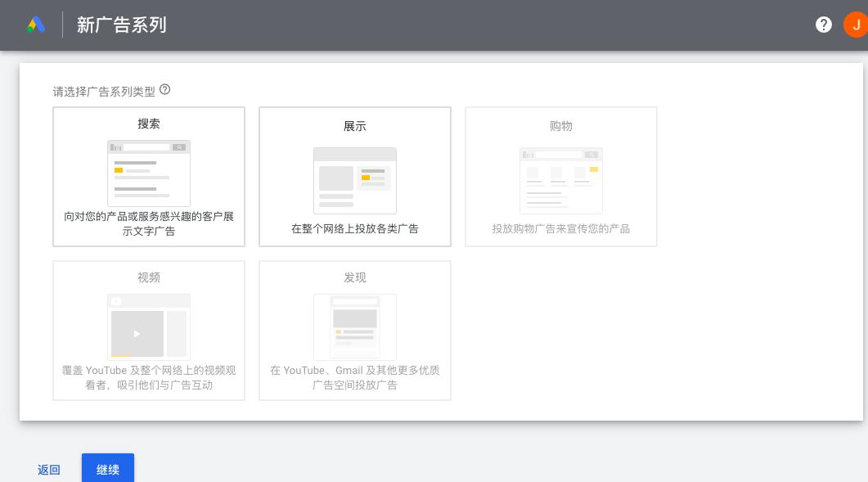Image resolution: width=868 pixels, height=482 pixels.
Task: Click the 发现 card description about YouTube and Gmail
Action: click(x=355, y=377)
